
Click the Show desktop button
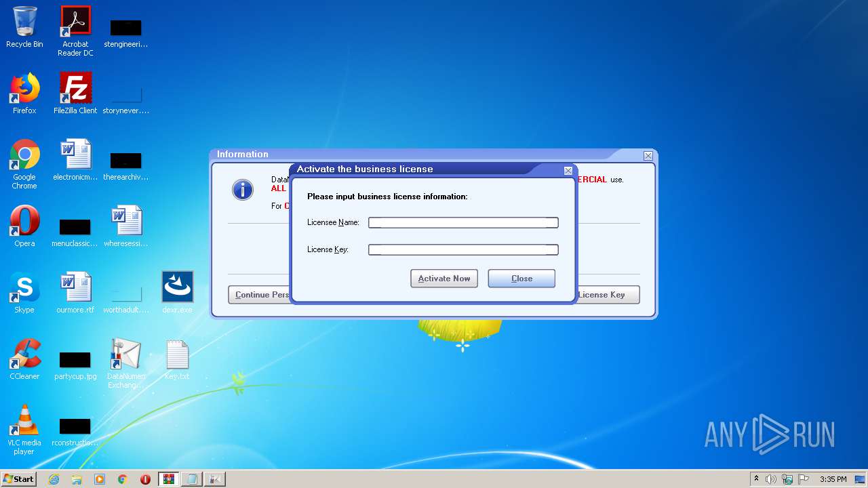pos(861,479)
